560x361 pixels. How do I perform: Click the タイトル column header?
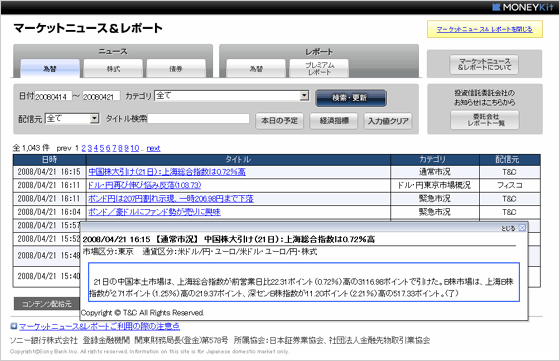[238, 160]
